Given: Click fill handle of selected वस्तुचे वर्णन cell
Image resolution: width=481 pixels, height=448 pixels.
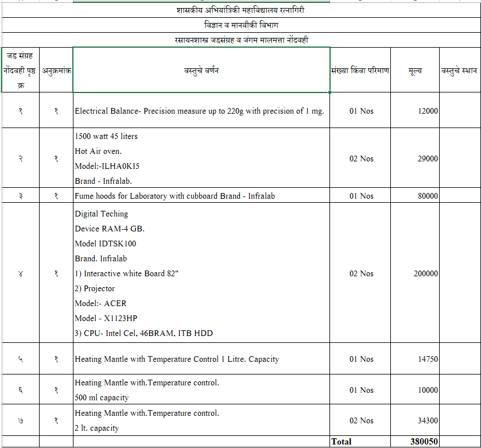Looking at the screenshot, I should point(330,92).
